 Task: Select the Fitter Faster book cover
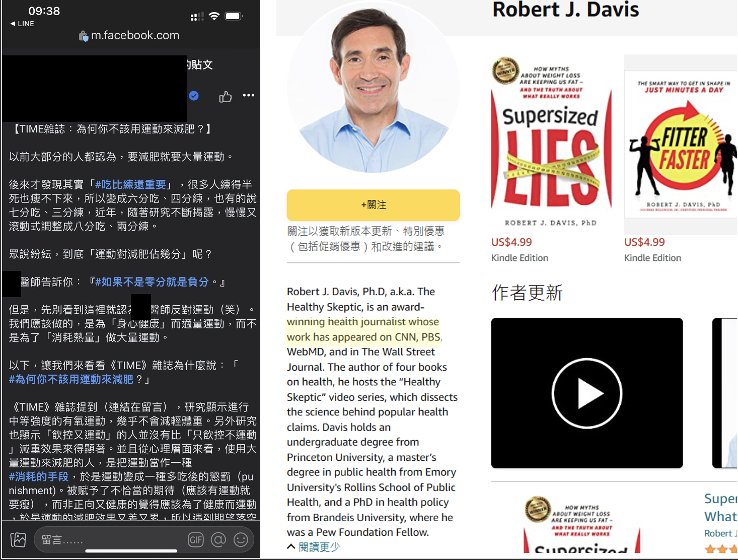tap(681, 146)
